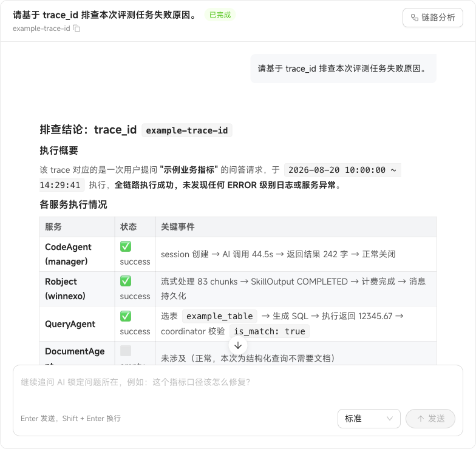Click the example-trace-id code tag in heading

[x=187, y=130]
